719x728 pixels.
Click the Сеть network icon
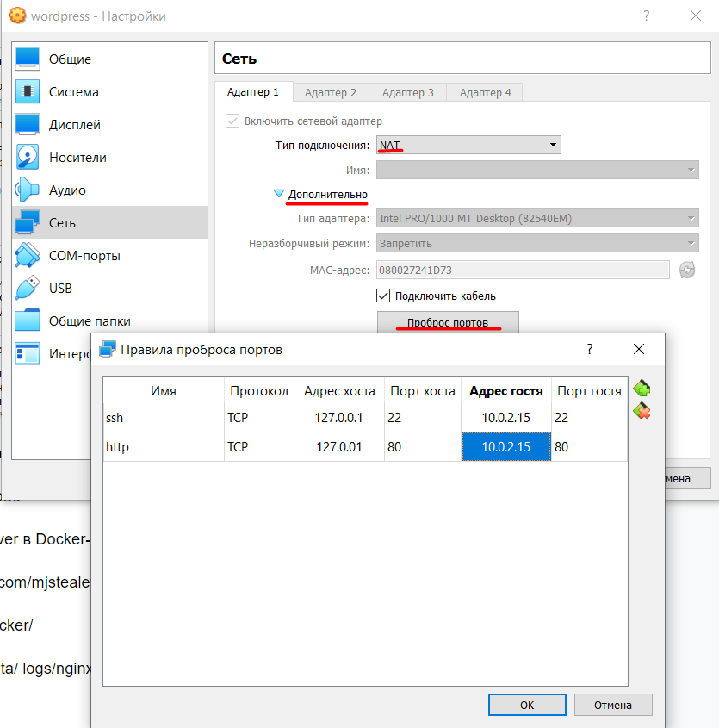click(x=28, y=222)
